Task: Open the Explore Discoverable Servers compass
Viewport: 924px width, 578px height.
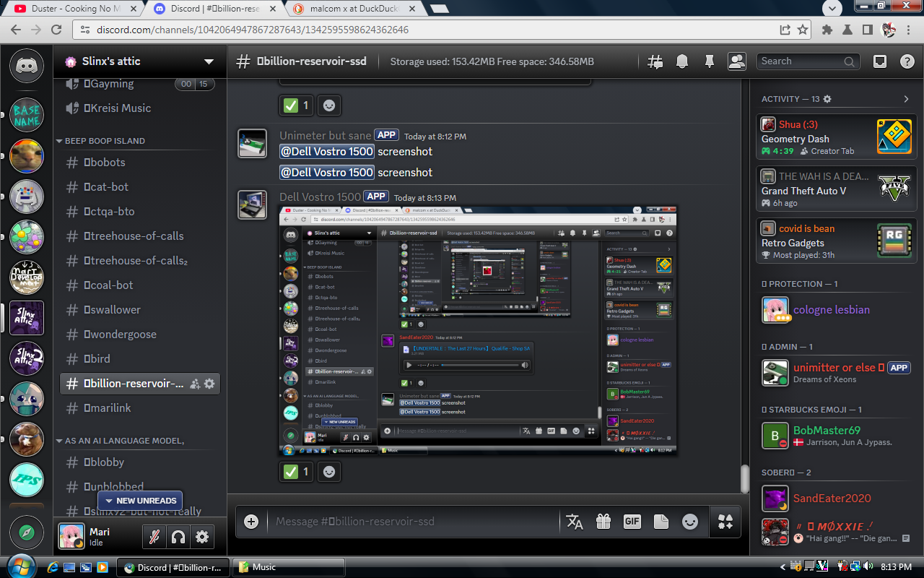Action: [27, 533]
